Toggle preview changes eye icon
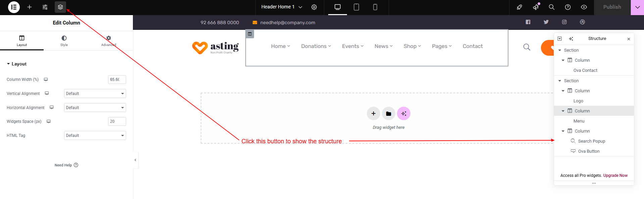Screen dimensions: 644x199 (x=584, y=7)
